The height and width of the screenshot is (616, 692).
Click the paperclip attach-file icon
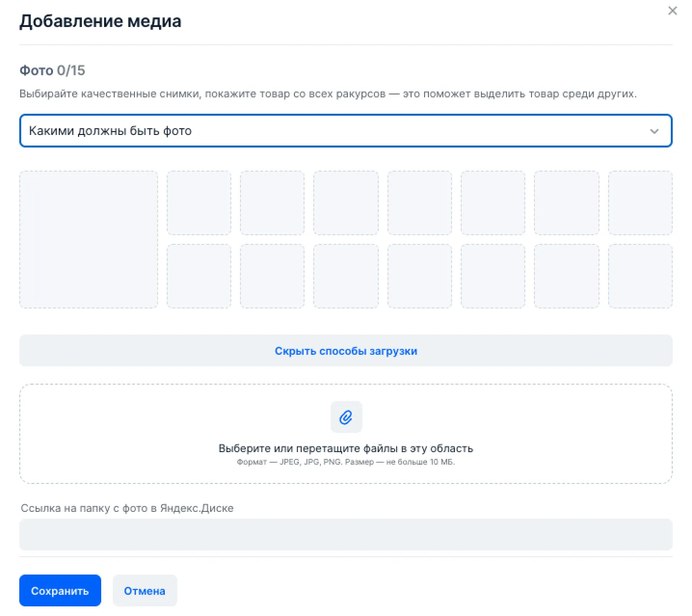346,417
